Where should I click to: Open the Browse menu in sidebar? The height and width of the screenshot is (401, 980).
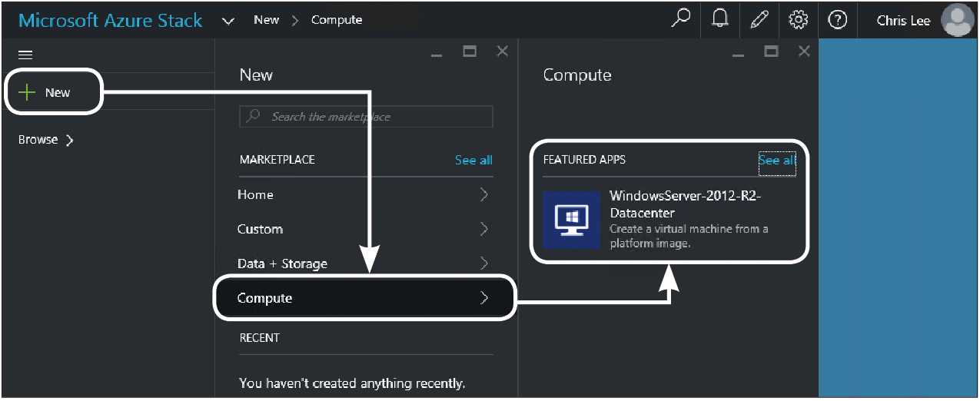coord(46,140)
